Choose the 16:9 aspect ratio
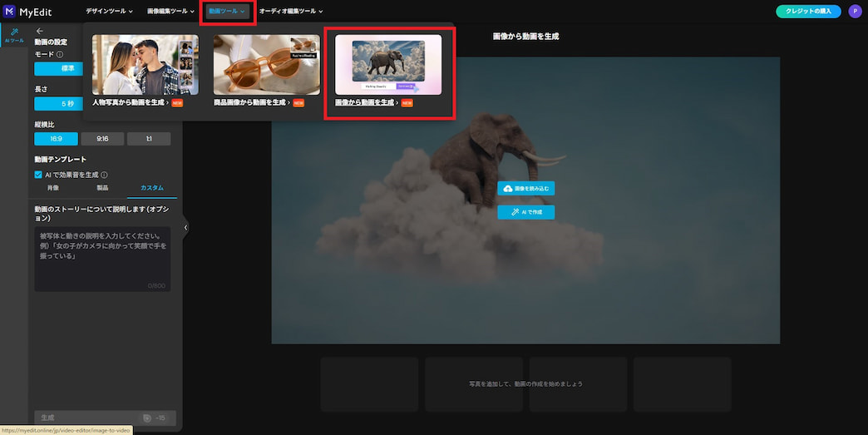 [56, 139]
